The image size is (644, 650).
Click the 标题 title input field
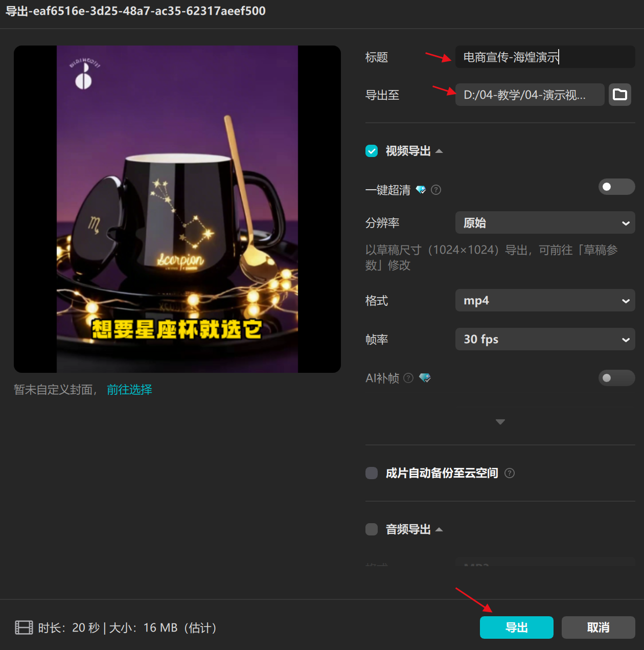pyautogui.click(x=545, y=57)
